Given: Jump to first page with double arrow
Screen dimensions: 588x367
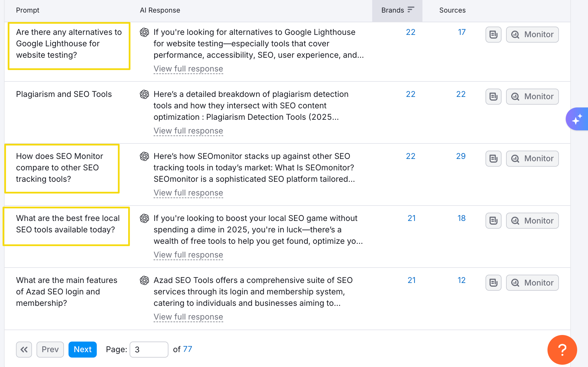Looking at the screenshot, I should point(24,349).
